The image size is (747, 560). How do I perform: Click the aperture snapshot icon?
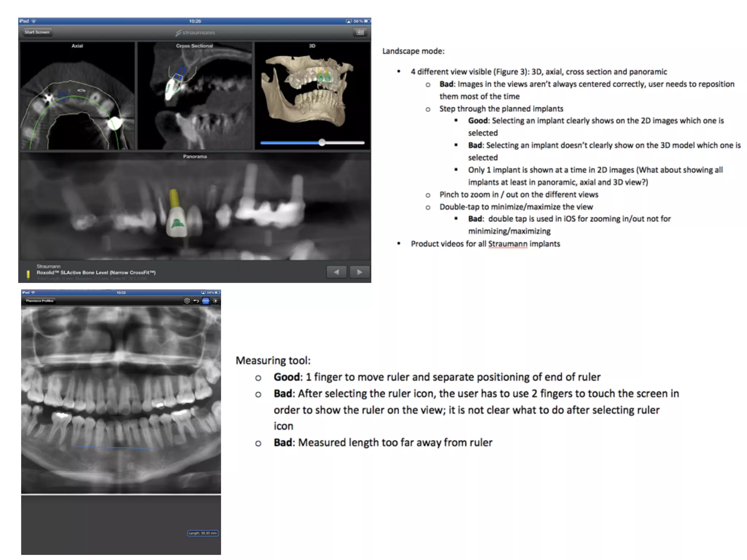tap(187, 301)
